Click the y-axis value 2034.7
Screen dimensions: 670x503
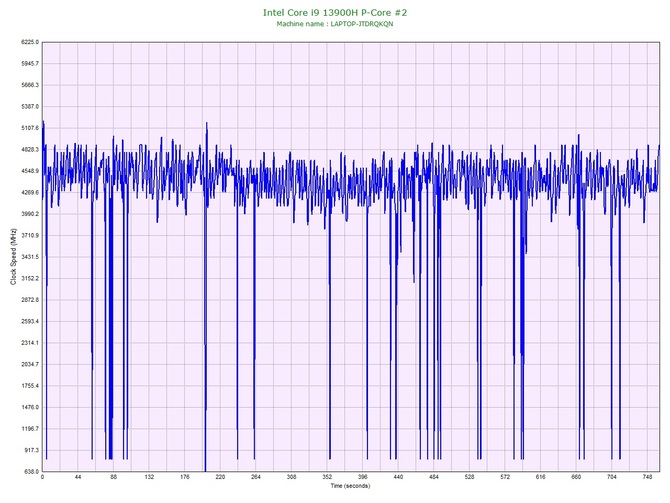30,364
